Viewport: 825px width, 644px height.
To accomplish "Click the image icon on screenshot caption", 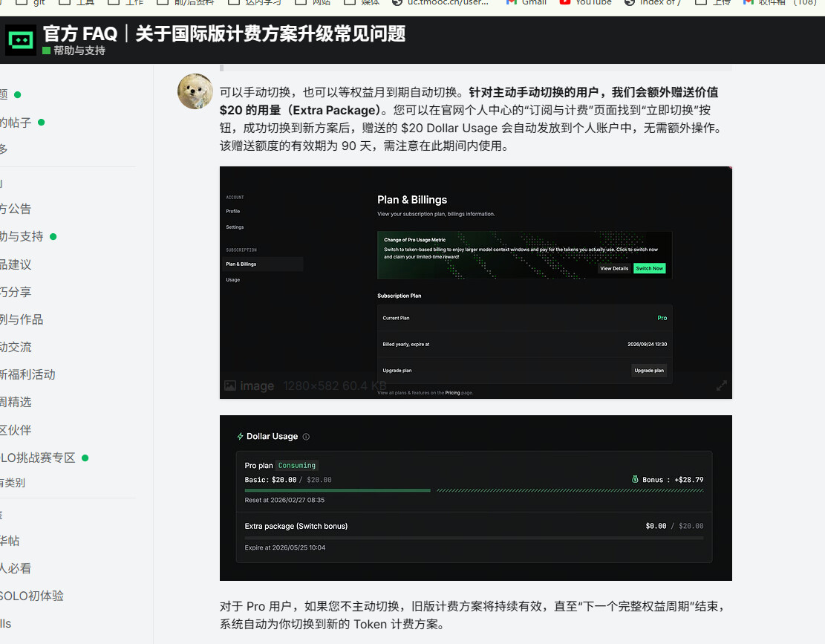I will [x=230, y=386].
